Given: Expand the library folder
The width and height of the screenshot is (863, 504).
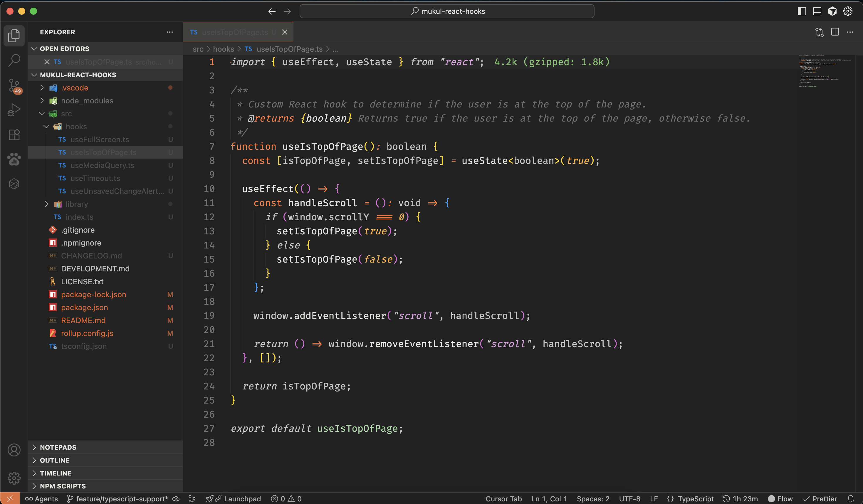Looking at the screenshot, I should pos(105,204).
